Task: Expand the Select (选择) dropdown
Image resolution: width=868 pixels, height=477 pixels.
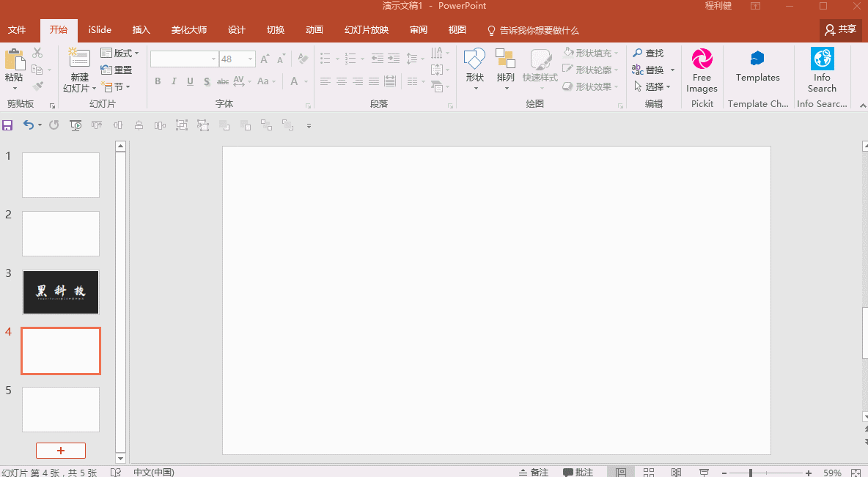Action: (x=654, y=86)
